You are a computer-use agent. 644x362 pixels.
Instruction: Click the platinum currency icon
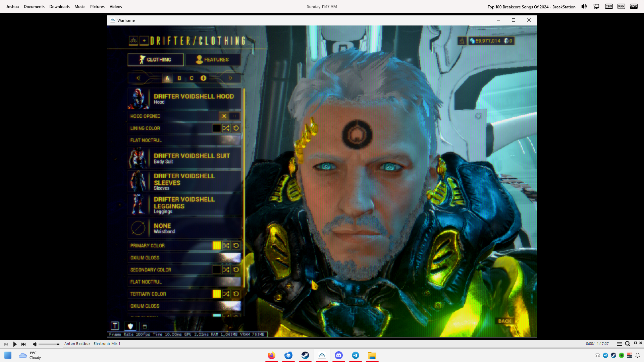(x=506, y=41)
